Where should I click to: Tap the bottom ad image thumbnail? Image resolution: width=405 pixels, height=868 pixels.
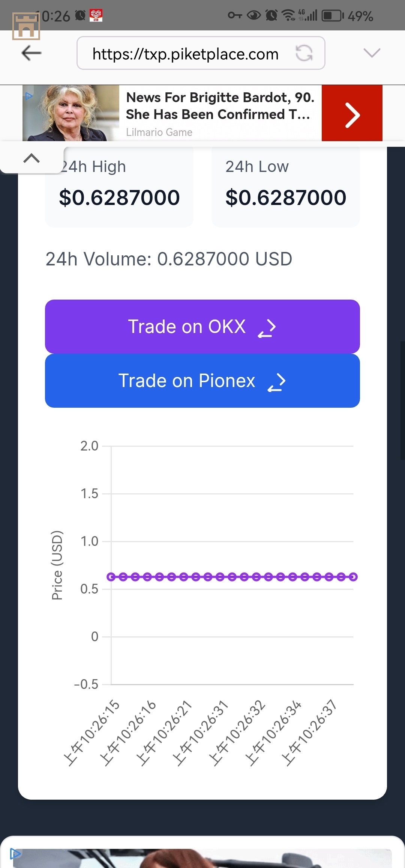tap(202, 858)
